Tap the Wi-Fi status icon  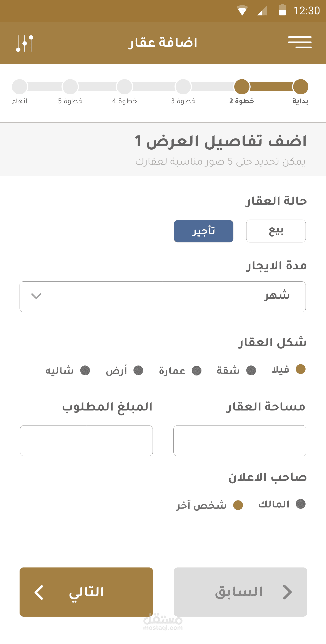tap(242, 11)
